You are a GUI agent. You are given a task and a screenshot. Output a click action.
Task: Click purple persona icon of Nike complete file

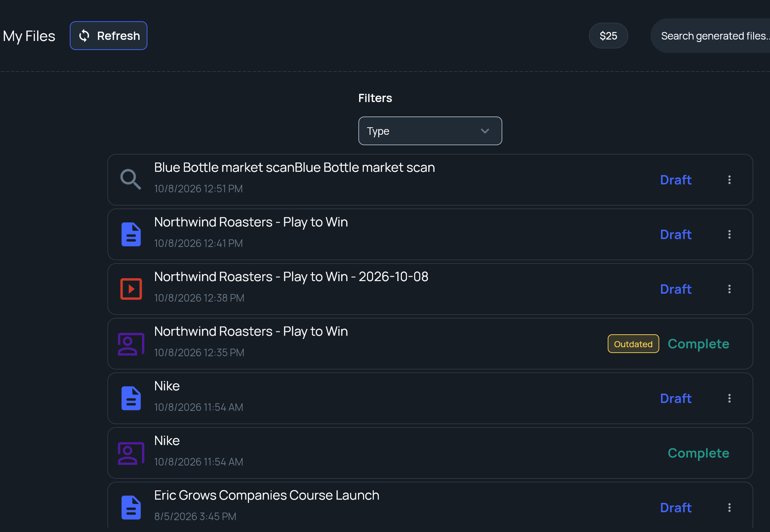pyautogui.click(x=131, y=453)
